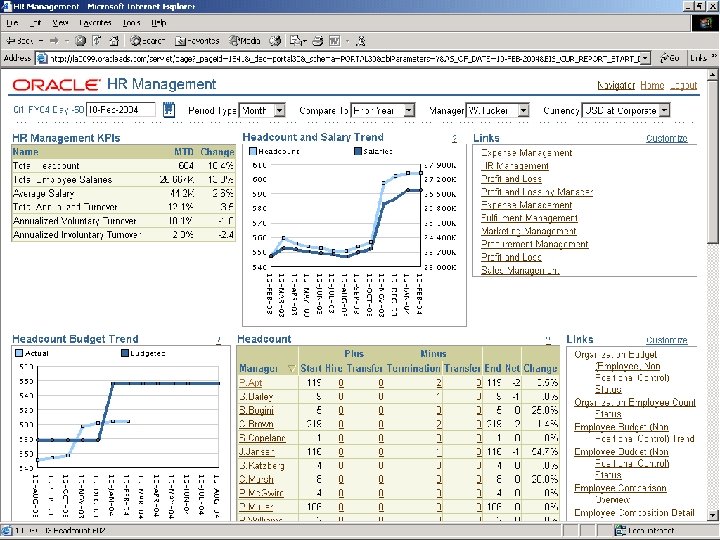The width and height of the screenshot is (720, 540).
Task: Click the Headcount legend swatch in trend chart
Action: 253,151
